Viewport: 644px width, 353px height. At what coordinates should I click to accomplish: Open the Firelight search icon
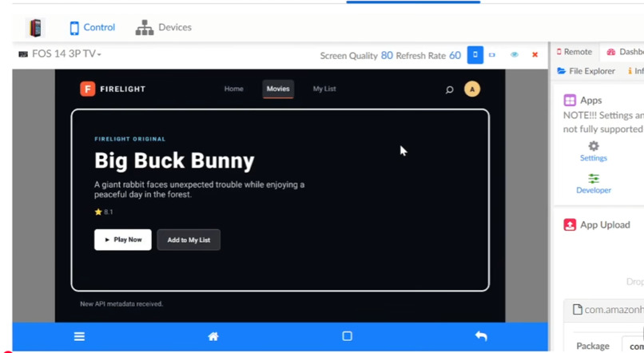coord(449,89)
